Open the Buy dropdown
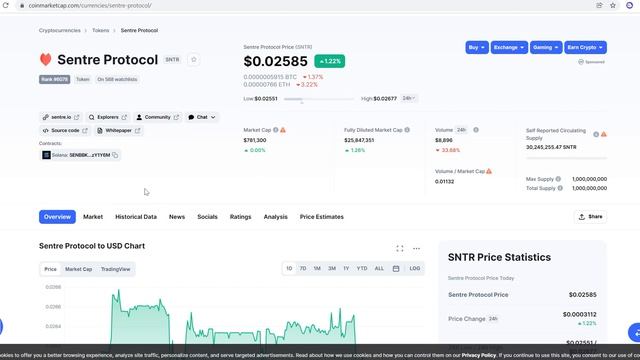This screenshot has width=640, height=360. click(477, 47)
